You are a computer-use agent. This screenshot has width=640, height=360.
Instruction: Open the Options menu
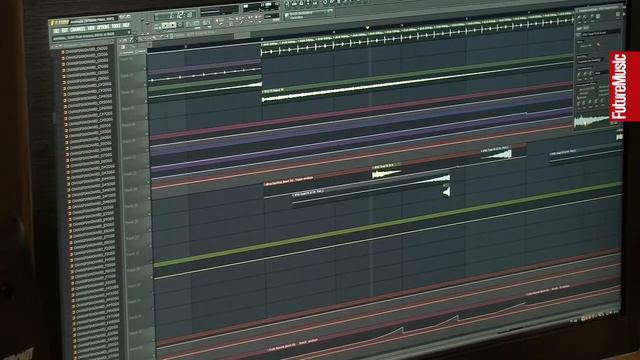pos(103,27)
